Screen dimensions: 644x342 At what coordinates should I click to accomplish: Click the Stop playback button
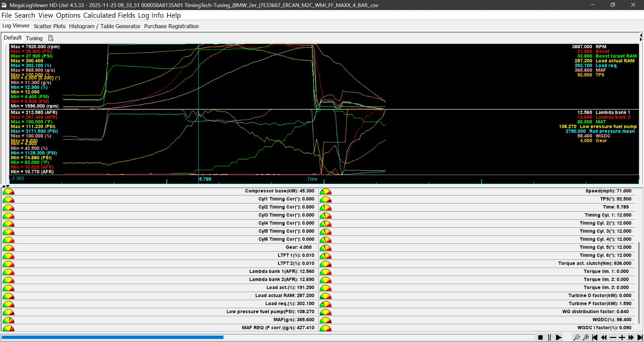click(540, 338)
